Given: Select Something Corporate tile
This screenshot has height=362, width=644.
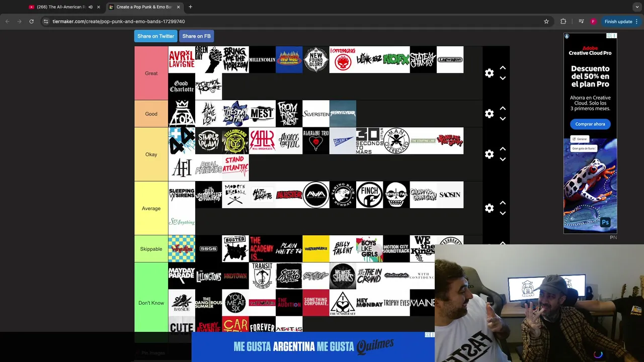Looking at the screenshot, I should pos(316,303).
